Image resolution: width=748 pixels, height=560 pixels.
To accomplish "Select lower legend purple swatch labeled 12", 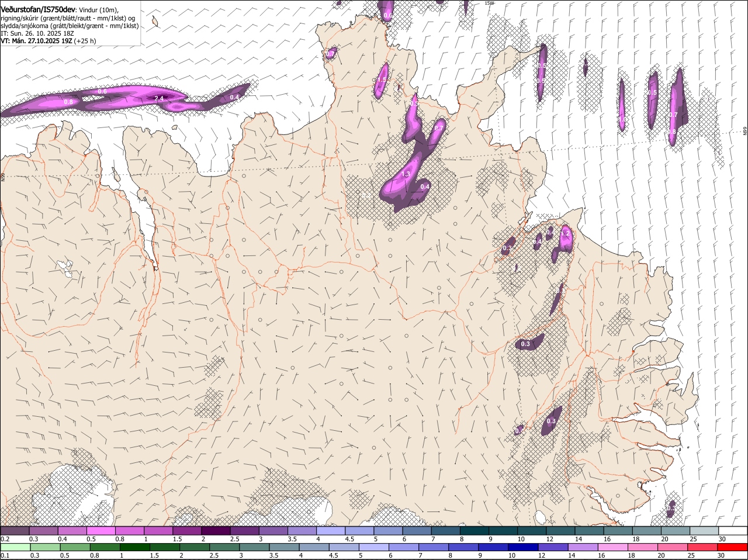I will [553, 547].
